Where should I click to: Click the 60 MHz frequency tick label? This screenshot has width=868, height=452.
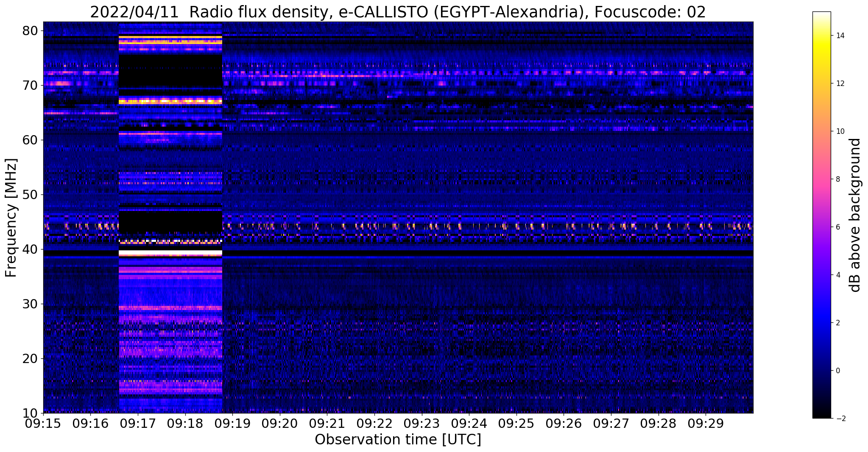30,140
